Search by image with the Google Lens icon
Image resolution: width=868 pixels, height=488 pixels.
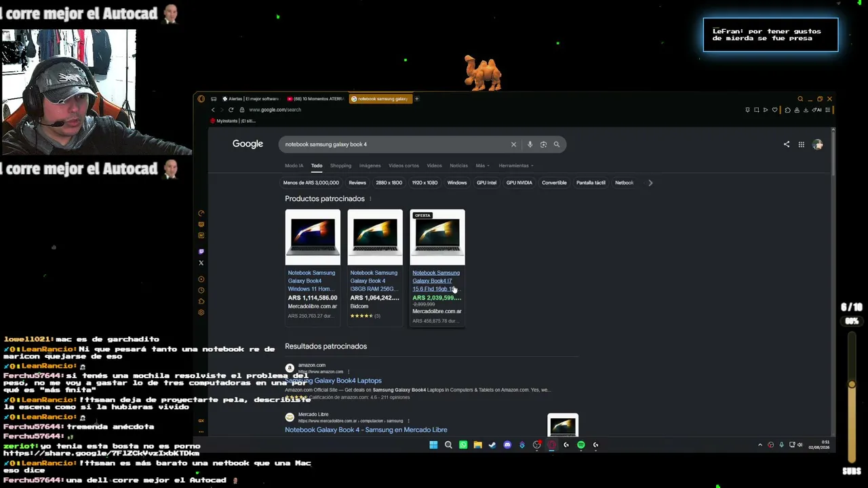[543, 144]
